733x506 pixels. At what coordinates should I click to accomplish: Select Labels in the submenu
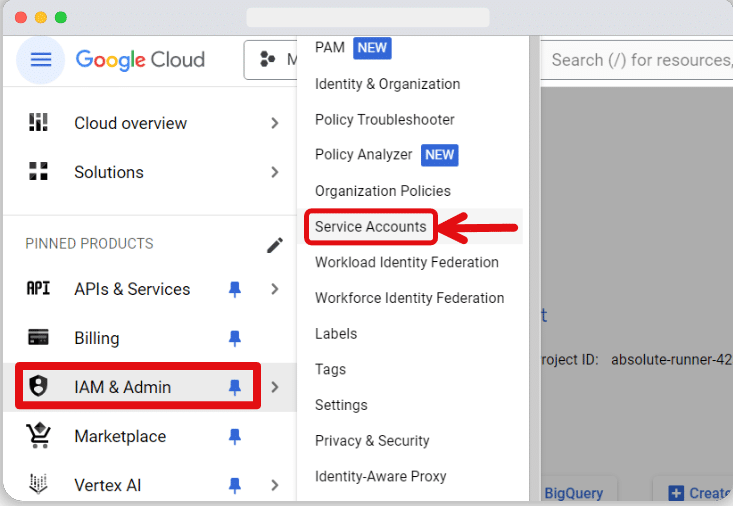tap(336, 334)
